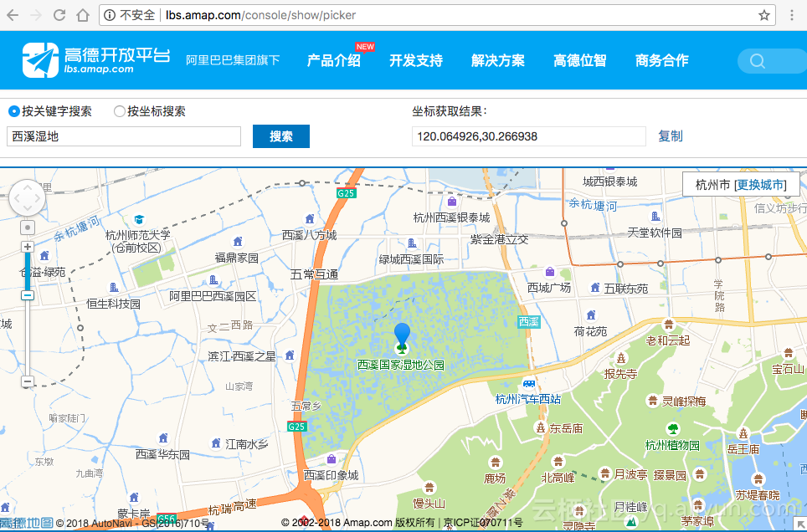Click 更换城市 to change city
Screen dimensions: 807x532
(760, 185)
